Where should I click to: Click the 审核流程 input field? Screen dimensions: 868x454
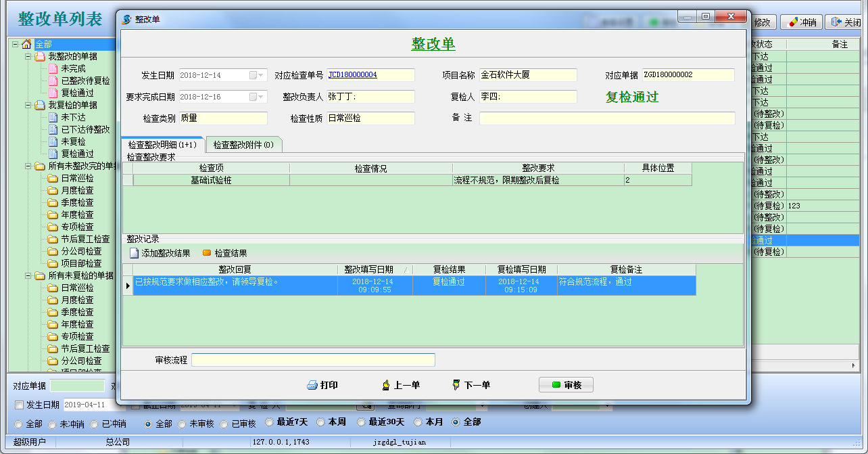(313, 360)
